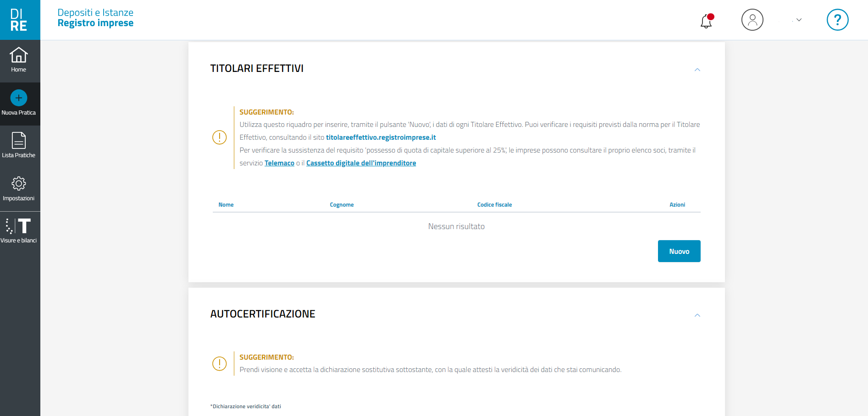Start a Nuova Pratica from the sidebar
The height and width of the screenshot is (416, 868).
coord(19,103)
